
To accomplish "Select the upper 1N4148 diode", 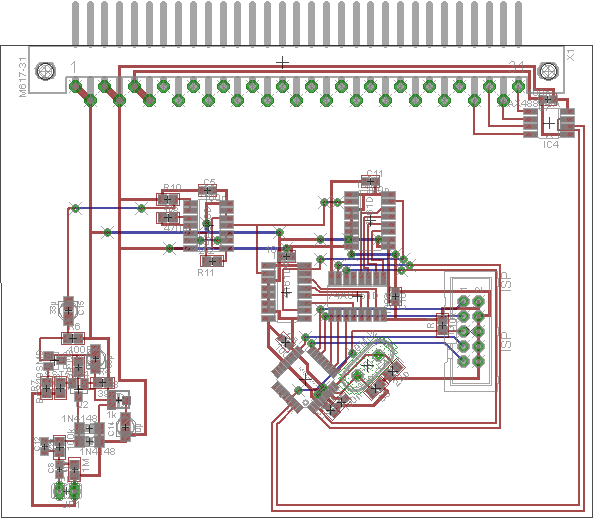I will pos(89,429).
